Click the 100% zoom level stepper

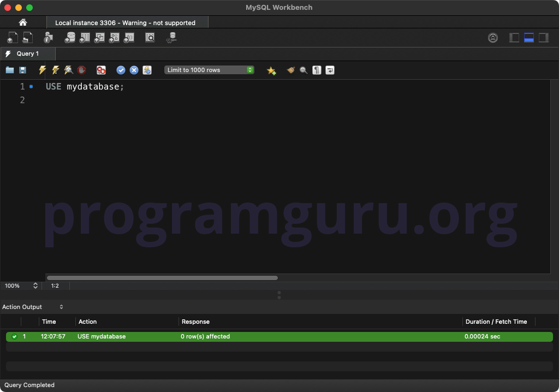pos(35,286)
